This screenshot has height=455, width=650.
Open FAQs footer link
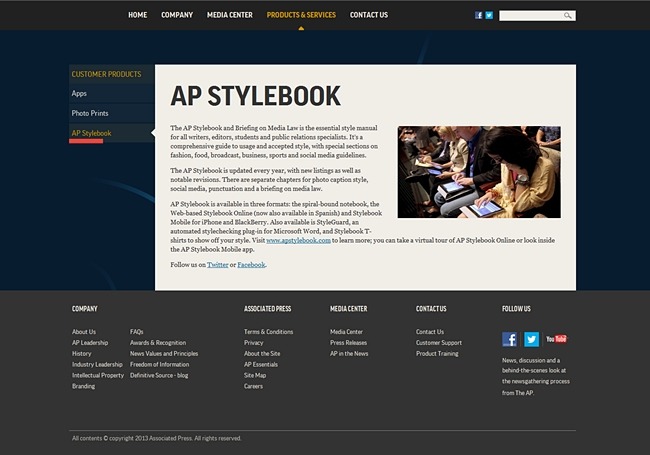[137, 332]
